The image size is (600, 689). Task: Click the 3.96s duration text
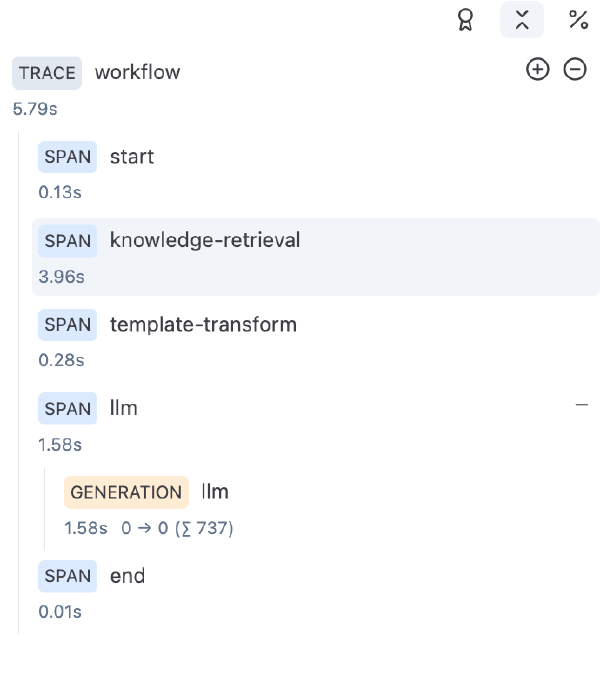click(61, 276)
